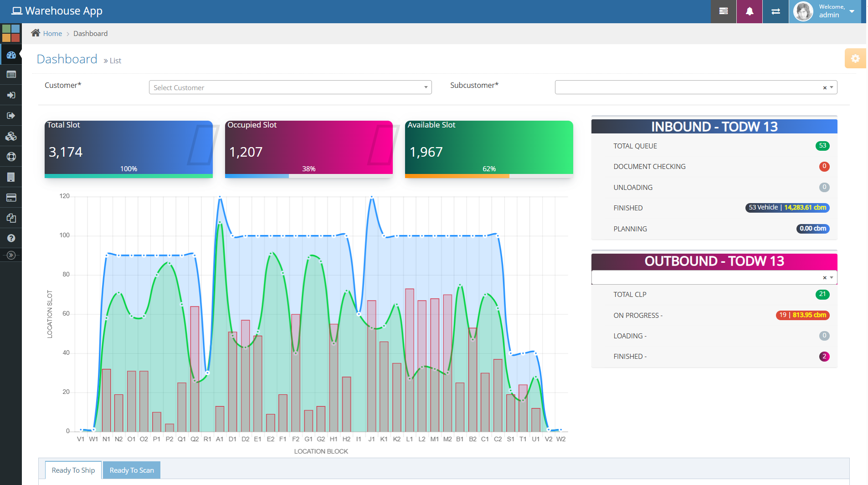
Task: Click the Total Slot 100% progress bar
Action: (x=128, y=176)
